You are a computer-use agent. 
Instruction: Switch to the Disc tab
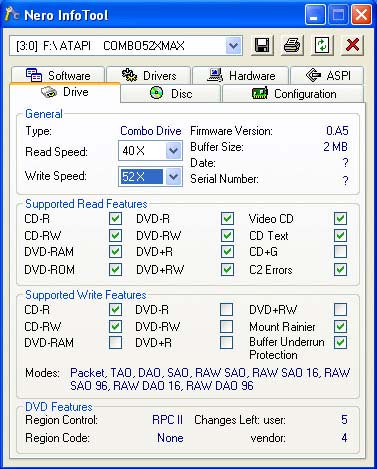(x=171, y=93)
